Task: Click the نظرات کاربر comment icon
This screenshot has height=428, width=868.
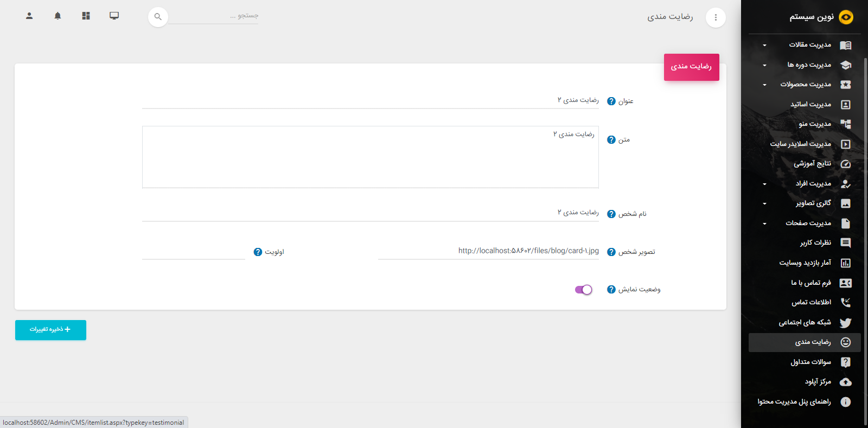Action: tap(845, 243)
